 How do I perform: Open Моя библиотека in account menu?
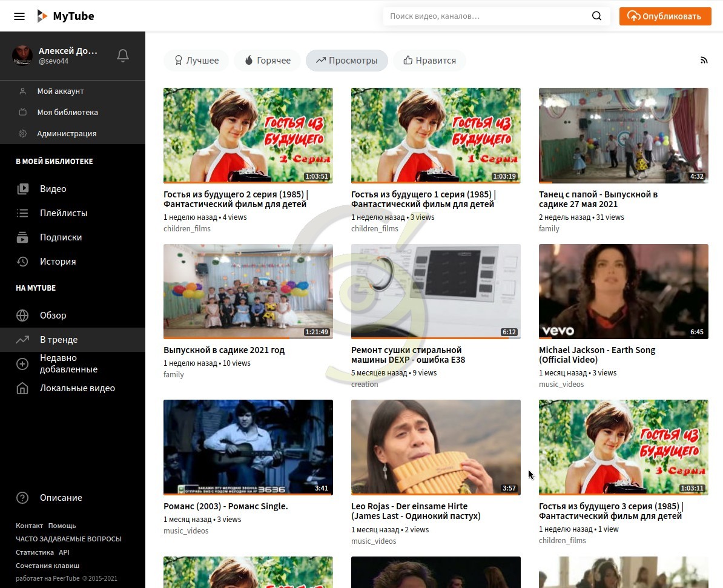coord(67,112)
